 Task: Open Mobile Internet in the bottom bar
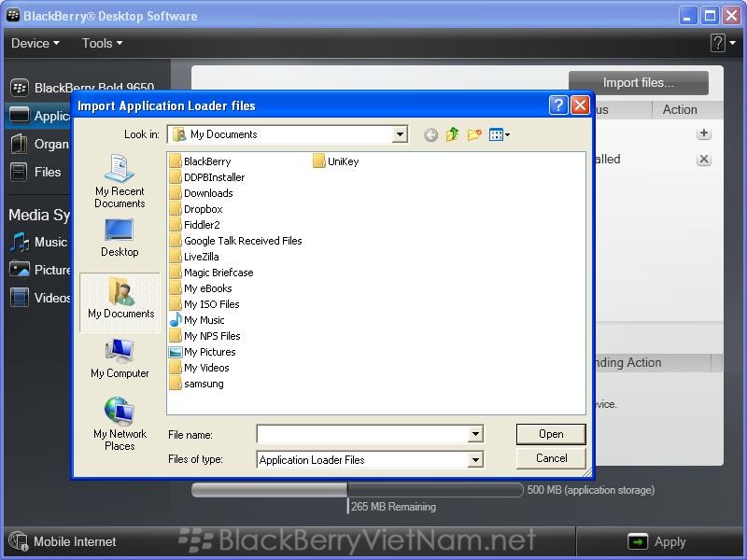(63, 542)
